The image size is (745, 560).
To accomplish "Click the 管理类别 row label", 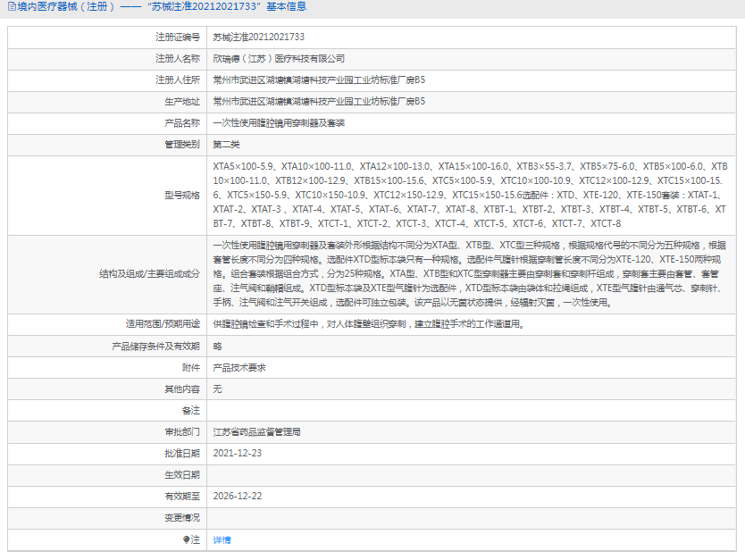I will tap(182, 145).
